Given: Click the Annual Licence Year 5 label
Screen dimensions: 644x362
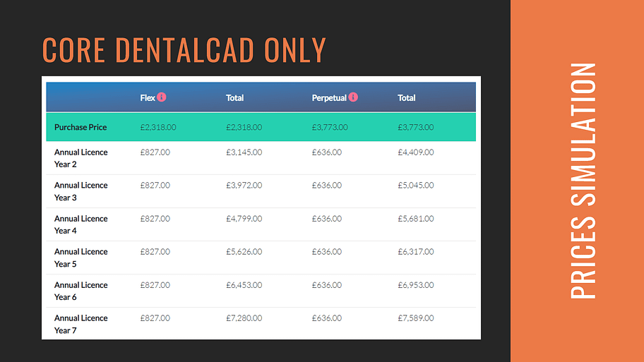Looking at the screenshot, I should 80,258.
